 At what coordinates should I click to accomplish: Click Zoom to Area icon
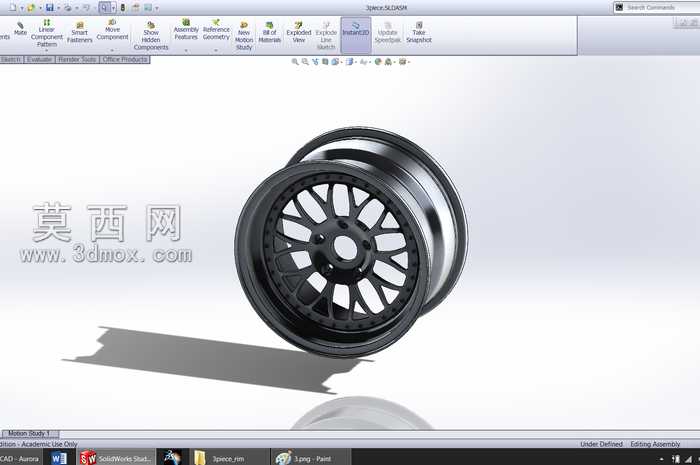pos(305,62)
